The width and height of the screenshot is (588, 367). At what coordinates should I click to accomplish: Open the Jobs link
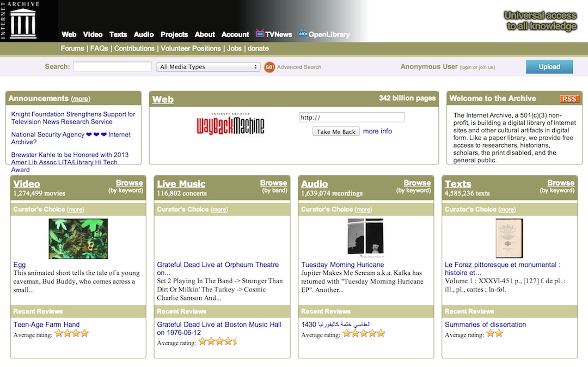pos(234,48)
